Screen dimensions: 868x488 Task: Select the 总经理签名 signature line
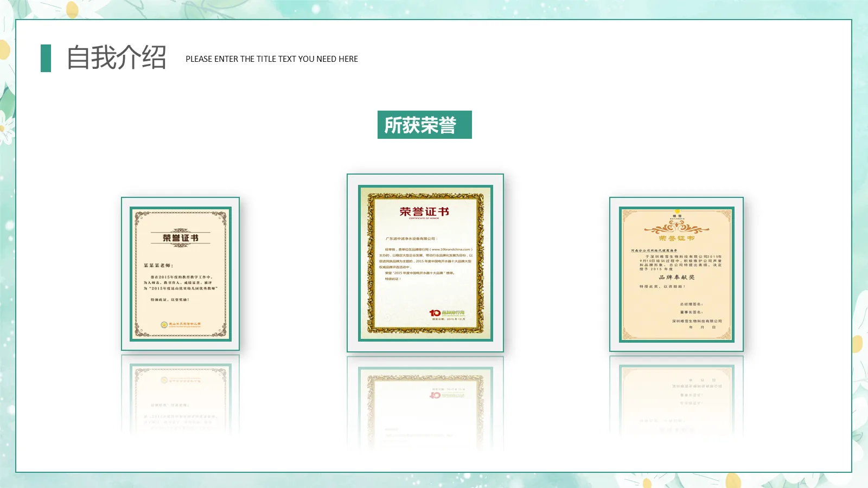pyautogui.click(x=692, y=304)
